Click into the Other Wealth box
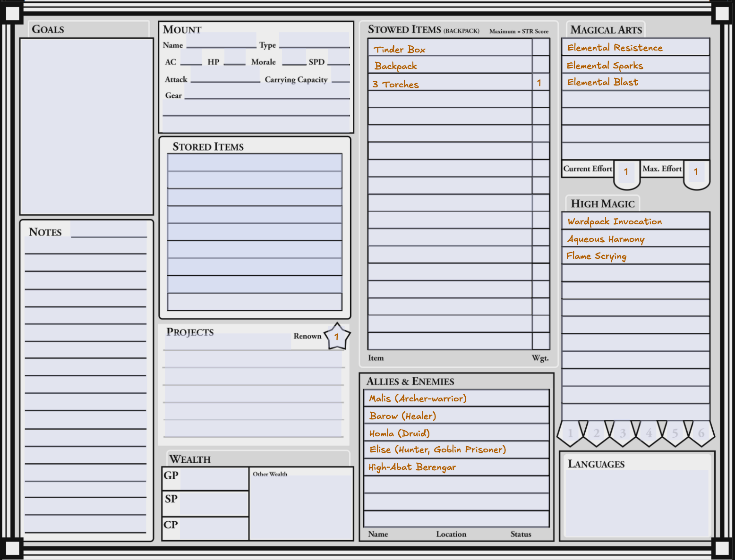The width and height of the screenshot is (735, 560). point(301,508)
